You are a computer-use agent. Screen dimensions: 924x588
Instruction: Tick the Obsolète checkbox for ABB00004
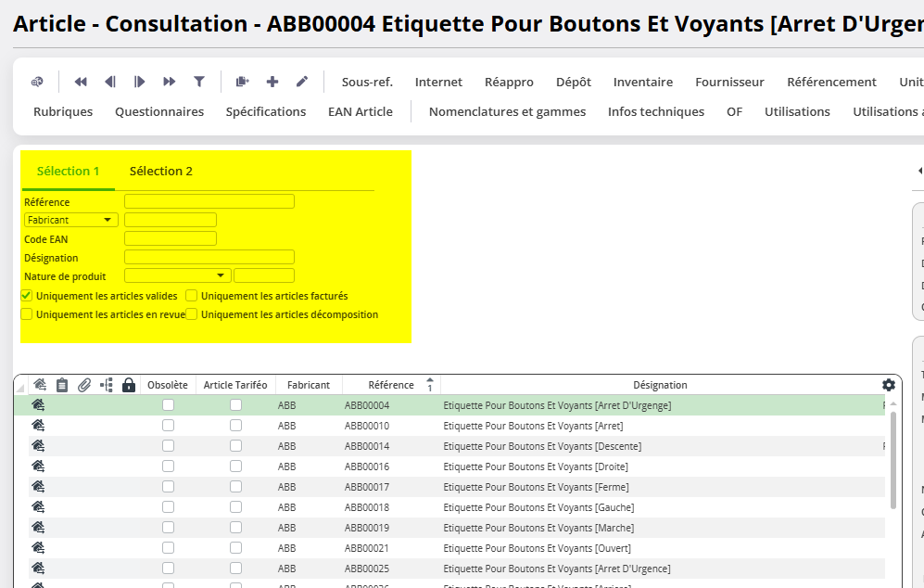click(168, 405)
